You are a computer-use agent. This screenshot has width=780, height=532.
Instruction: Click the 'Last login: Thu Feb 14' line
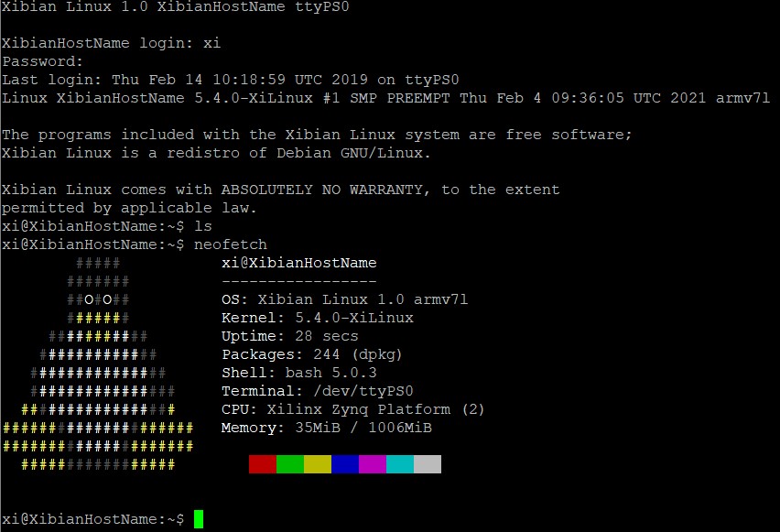pyautogui.click(x=231, y=80)
